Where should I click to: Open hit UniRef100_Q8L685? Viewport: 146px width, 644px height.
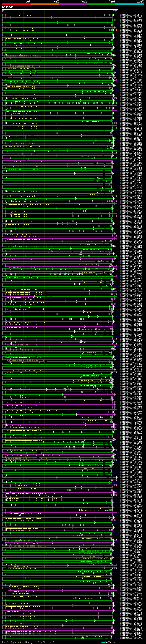point(131,15)
